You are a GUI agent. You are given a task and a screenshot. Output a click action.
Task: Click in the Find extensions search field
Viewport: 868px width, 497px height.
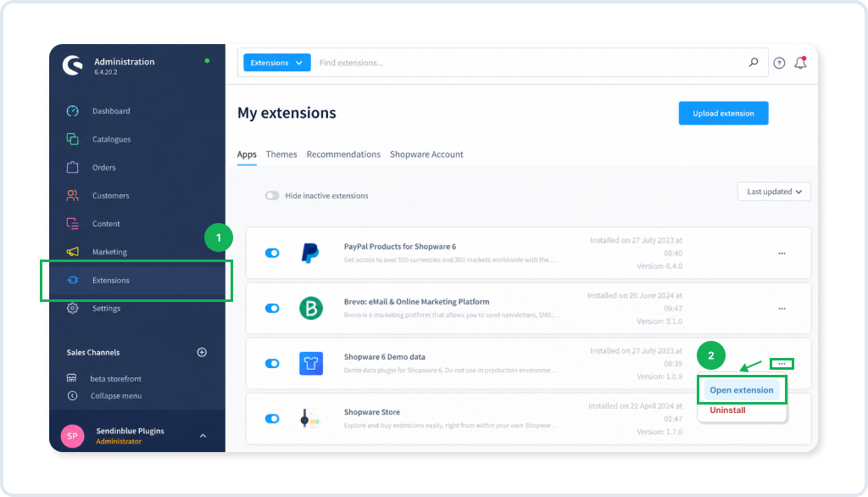[x=529, y=63]
